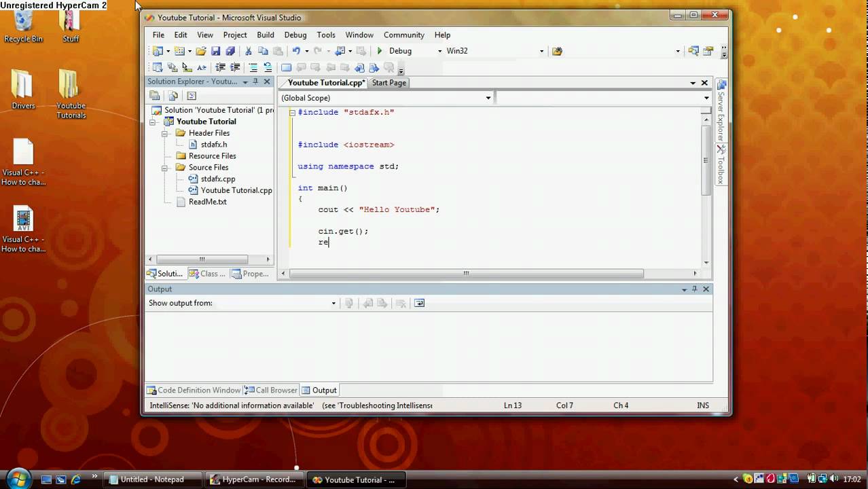
Task: Click the Navigate Backward icon
Action: click(340, 51)
